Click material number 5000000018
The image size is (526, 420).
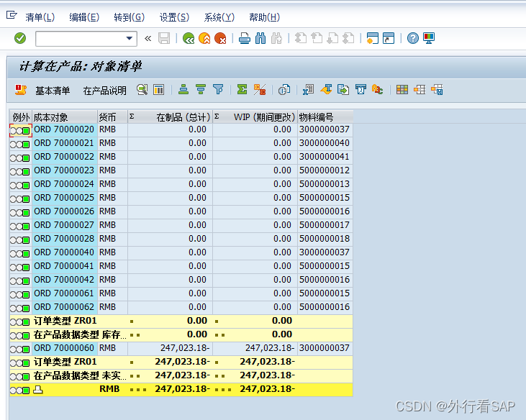click(325, 239)
